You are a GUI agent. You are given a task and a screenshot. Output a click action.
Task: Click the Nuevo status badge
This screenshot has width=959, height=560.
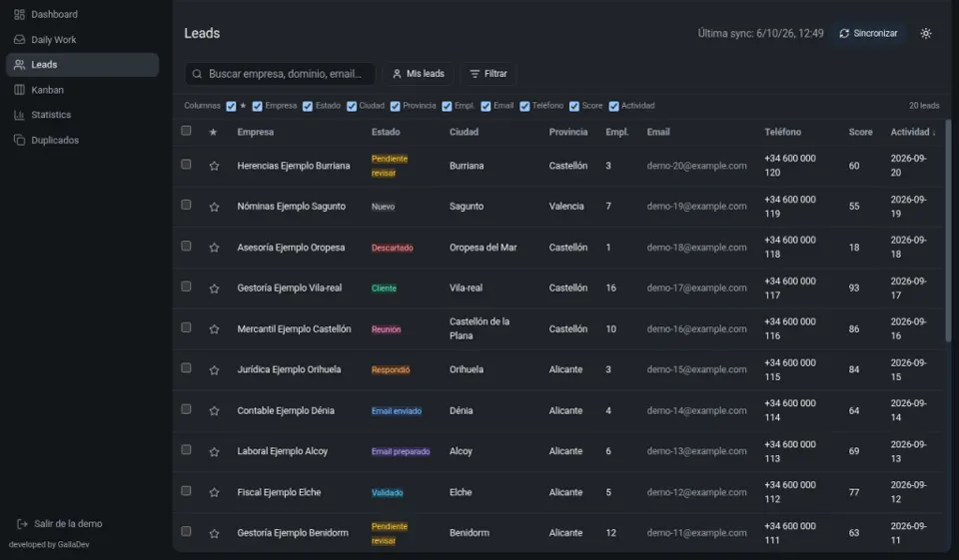pos(383,207)
